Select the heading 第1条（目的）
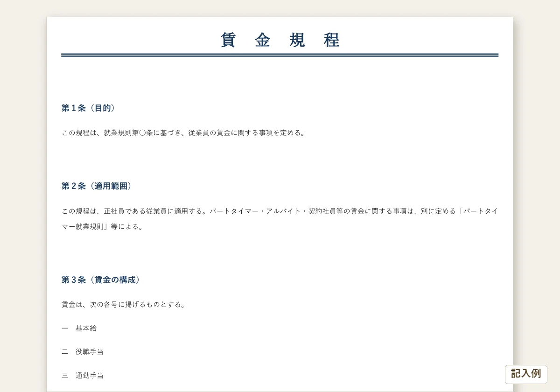Screen dimensions: 560x392 [88, 108]
